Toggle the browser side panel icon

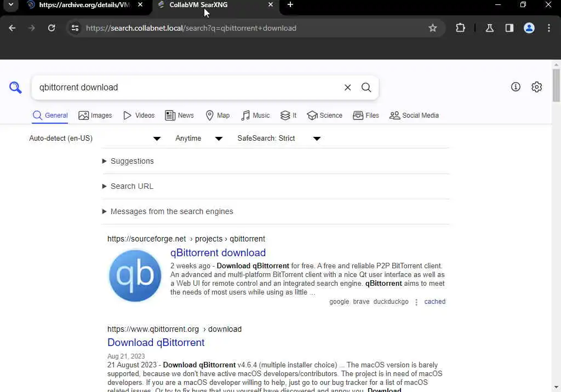point(509,28)
